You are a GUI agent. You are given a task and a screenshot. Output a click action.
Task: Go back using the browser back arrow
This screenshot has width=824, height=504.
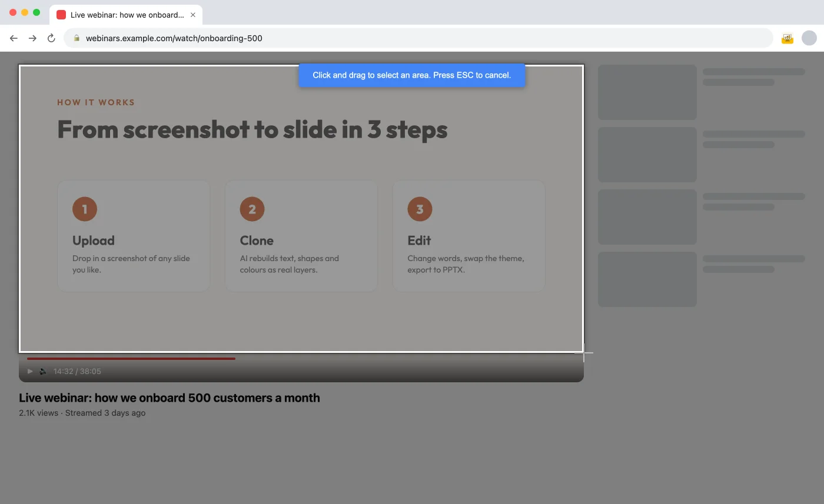coord(14,38)
